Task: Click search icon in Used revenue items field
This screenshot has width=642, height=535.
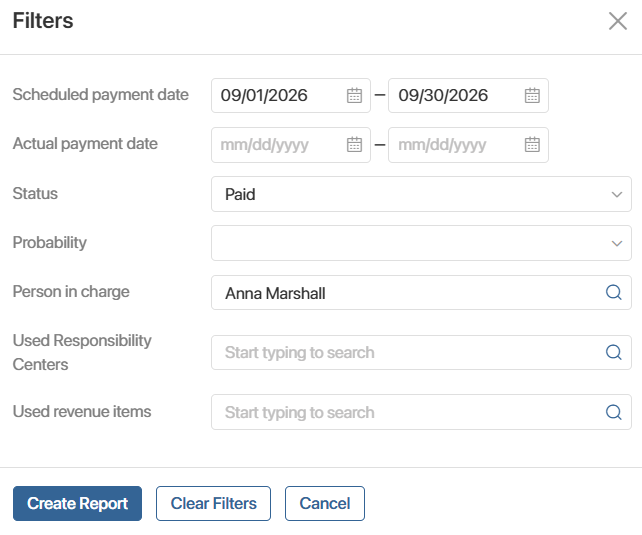Action: click(x=613, y=412)
